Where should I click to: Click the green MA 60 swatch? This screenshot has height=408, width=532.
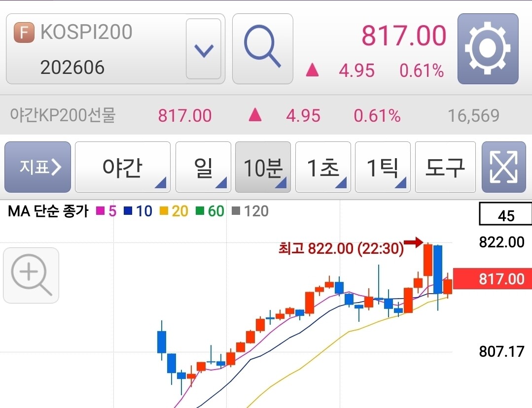(200, 211)
